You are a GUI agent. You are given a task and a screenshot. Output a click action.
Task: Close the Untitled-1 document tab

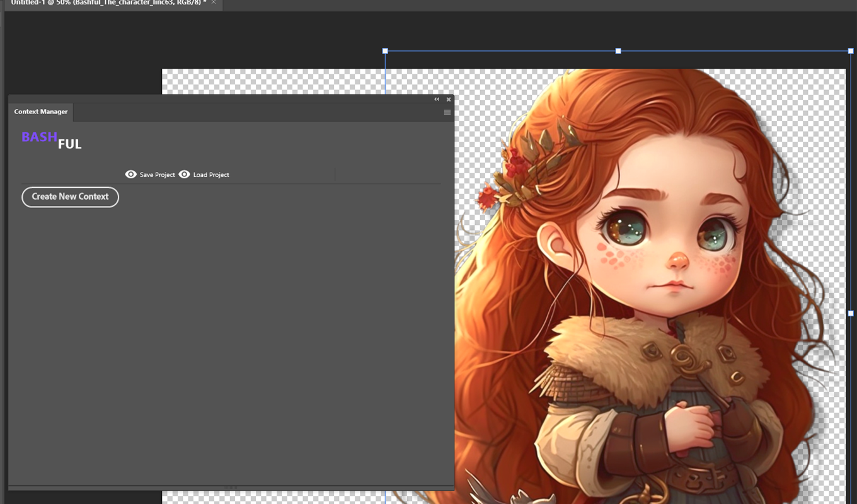[214, 3]
